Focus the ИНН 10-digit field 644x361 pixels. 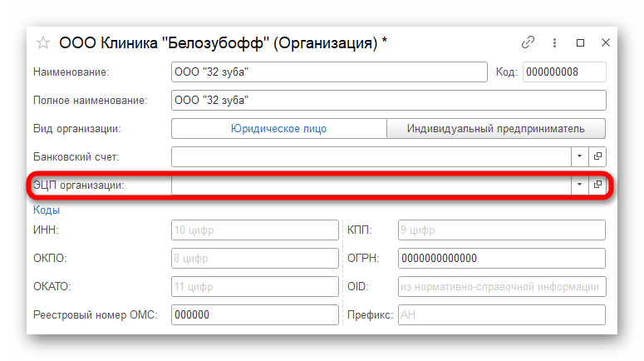click(254, 230)
